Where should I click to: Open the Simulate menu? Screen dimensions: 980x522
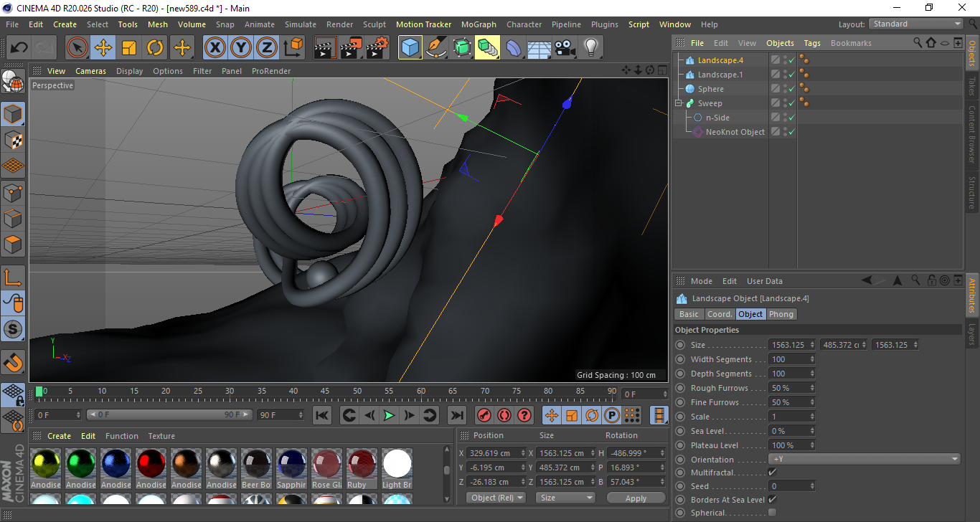(x=300, y=24)
